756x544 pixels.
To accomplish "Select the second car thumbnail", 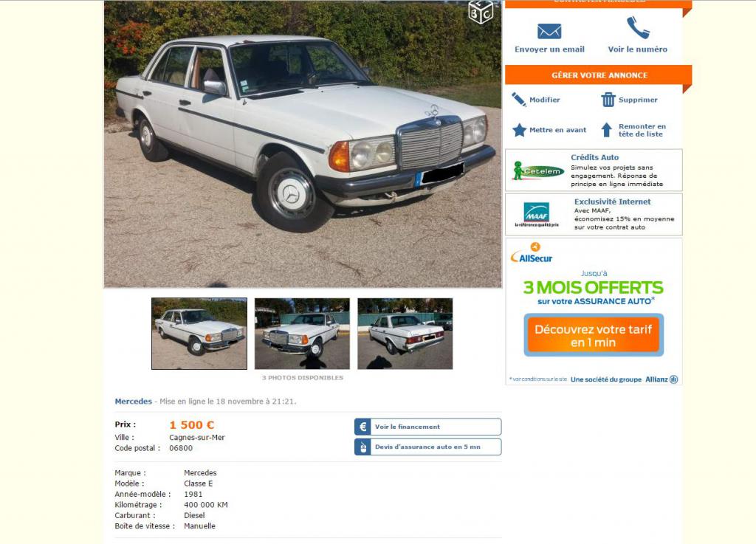I will click(x=302, y=334).
